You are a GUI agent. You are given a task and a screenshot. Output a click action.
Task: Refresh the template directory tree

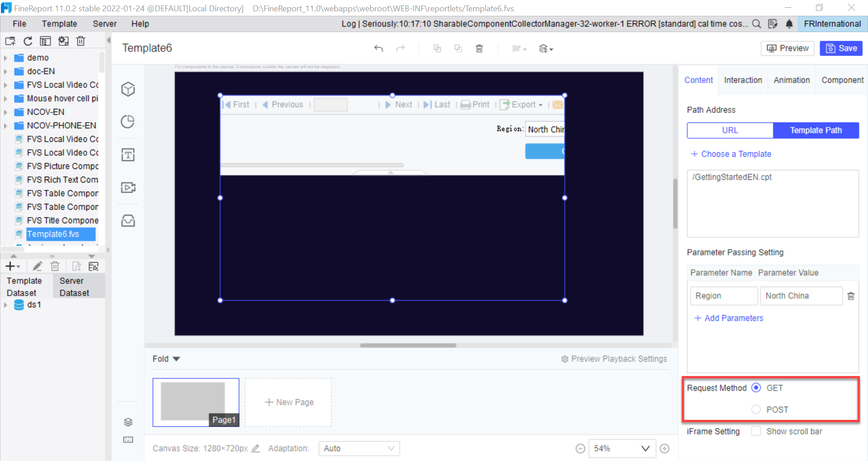tap(28, 41)
